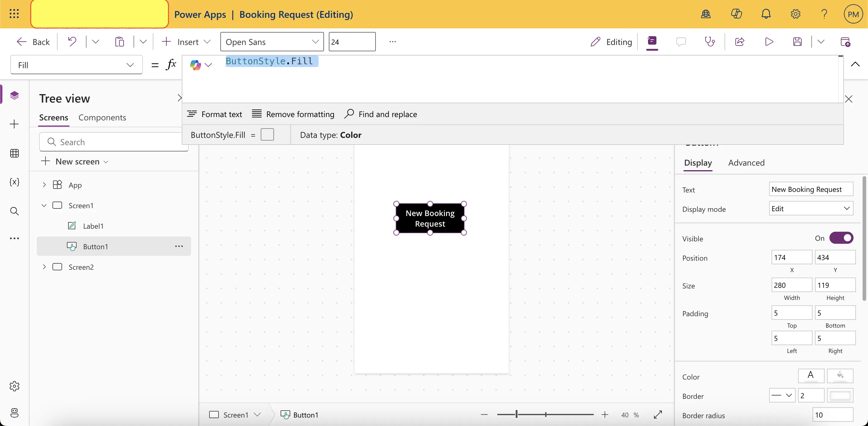Click the save/publish icon in toolbar
The height and width of the screenshot is (426, 868).
coord(798,42)
